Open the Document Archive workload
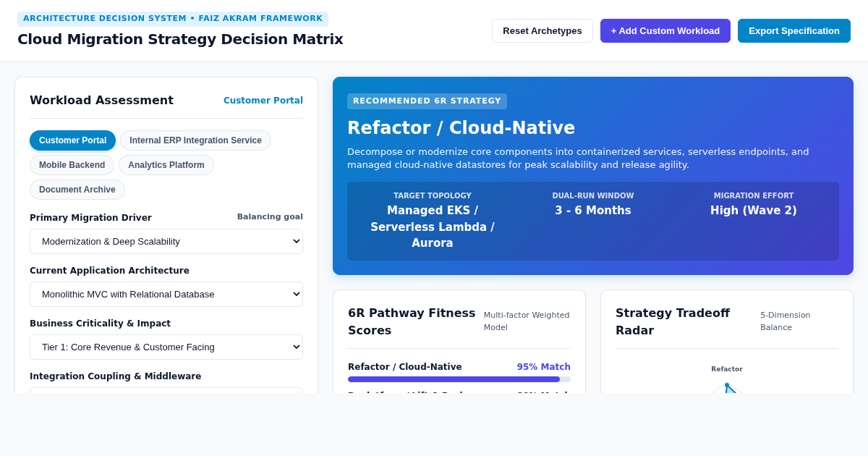The height and width of the screenshot is (456, 868). 77,190
